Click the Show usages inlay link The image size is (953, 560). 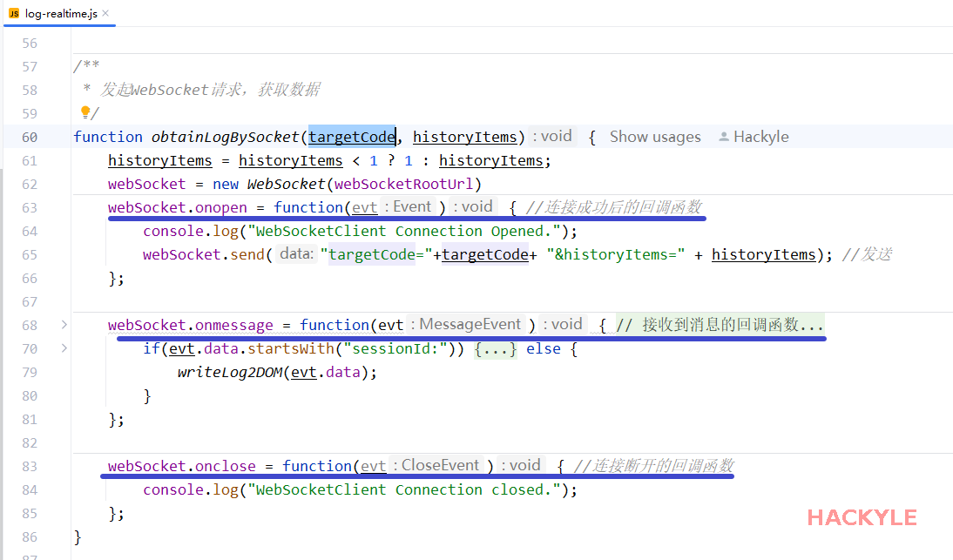click(x=655, y=137)
